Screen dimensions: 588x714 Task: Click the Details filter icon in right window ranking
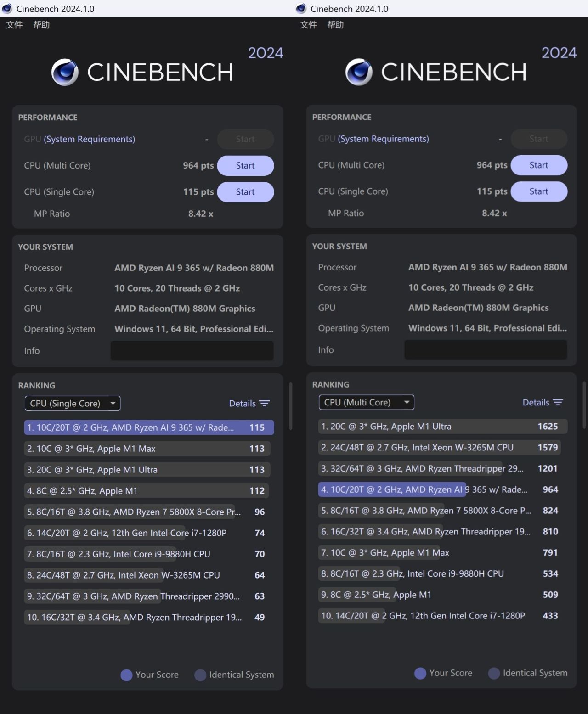point(558,402)
